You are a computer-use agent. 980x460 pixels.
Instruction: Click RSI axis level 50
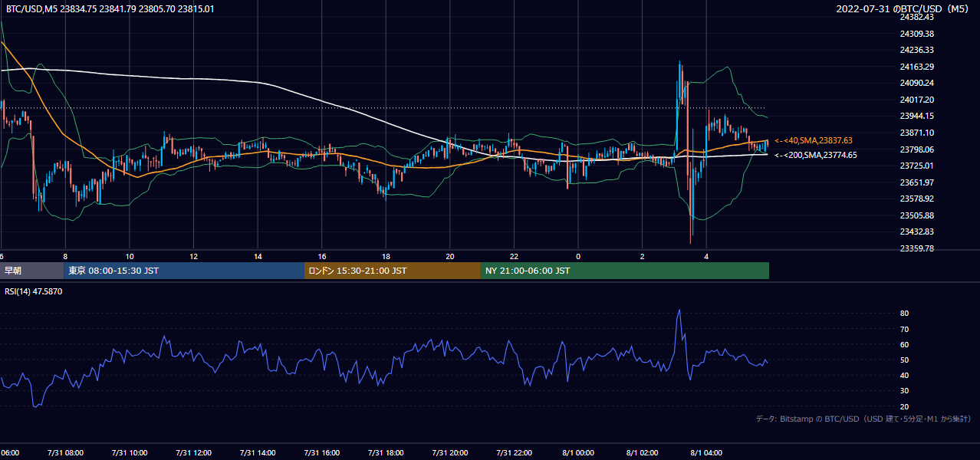905,360
